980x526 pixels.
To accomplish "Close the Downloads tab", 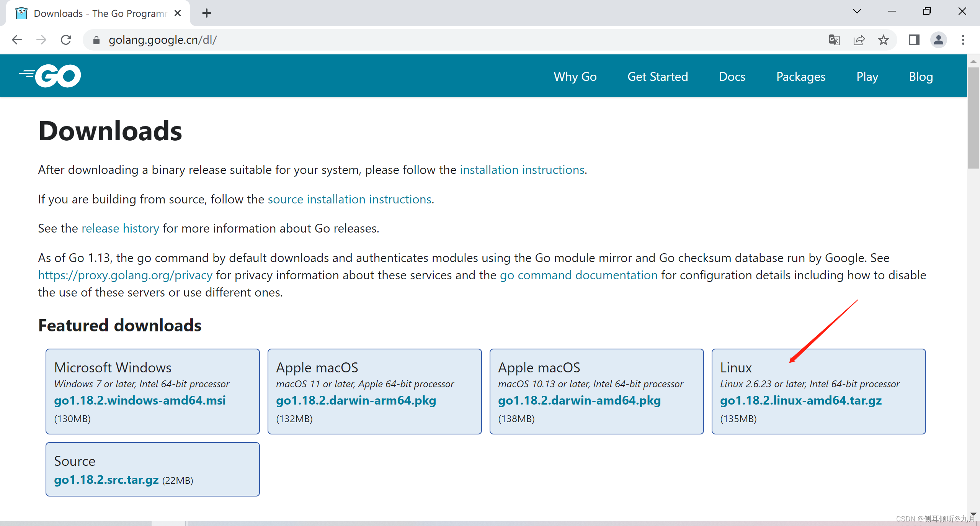I will pos(178,13).
